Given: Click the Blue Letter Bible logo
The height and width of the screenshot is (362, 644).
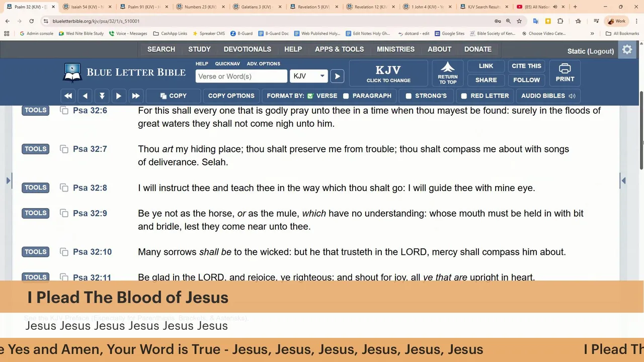Looking at the screenshot, I should click(x=124, y=72).
